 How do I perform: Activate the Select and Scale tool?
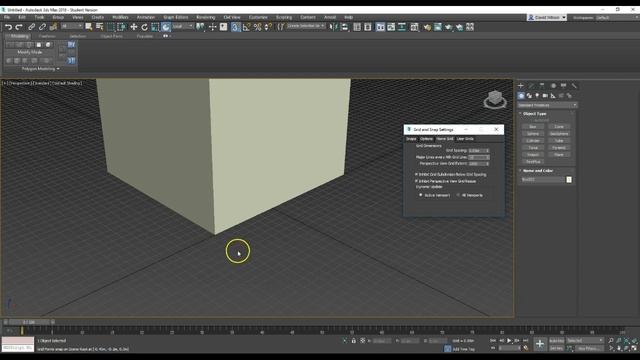155,27
